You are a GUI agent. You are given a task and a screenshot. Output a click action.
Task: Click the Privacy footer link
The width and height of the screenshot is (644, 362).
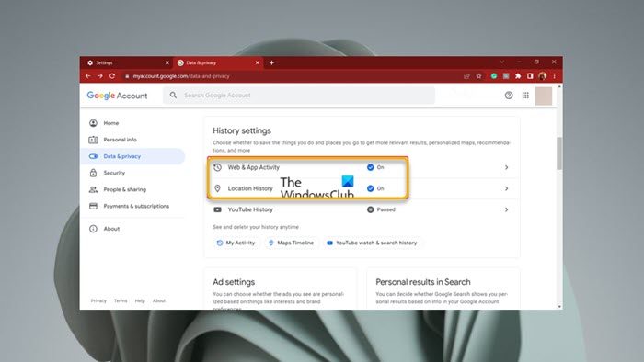click(98, 301)
